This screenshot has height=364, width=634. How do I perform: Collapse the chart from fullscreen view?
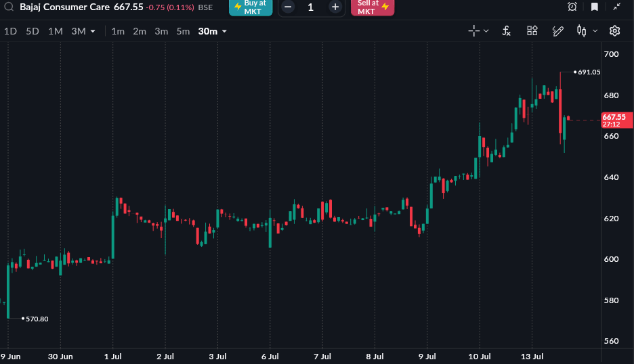click(616, 7)
